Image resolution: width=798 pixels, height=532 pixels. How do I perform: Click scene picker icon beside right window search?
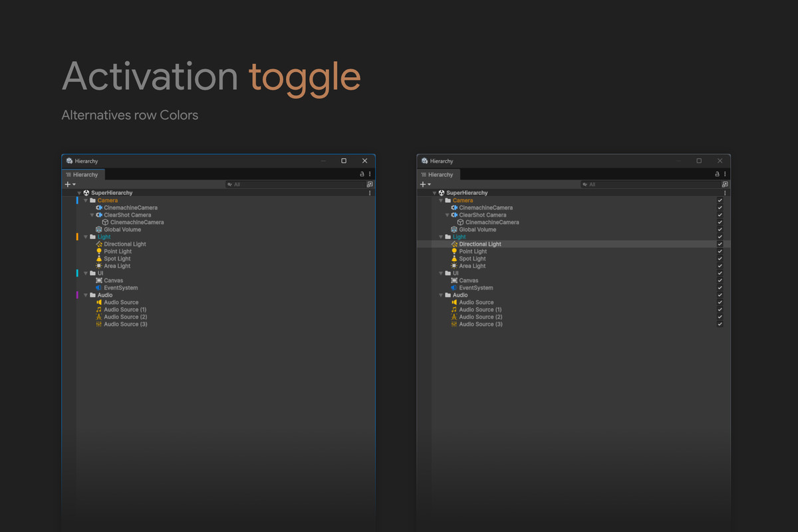point(724,184)
